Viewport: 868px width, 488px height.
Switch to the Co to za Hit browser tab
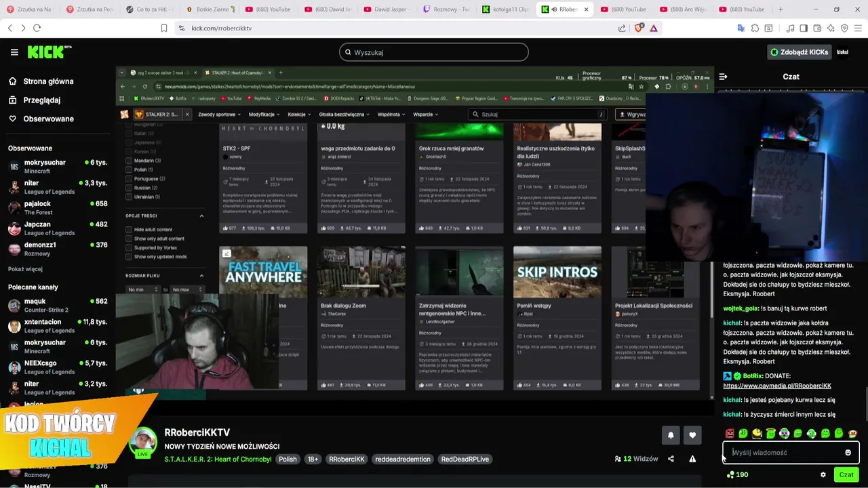(x=149, y=9)
